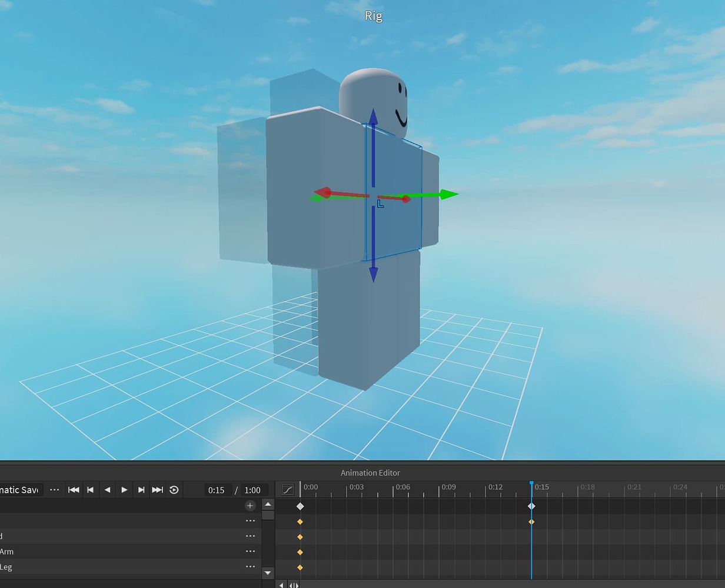Click the plus icon to add a track

coord(250,506)
